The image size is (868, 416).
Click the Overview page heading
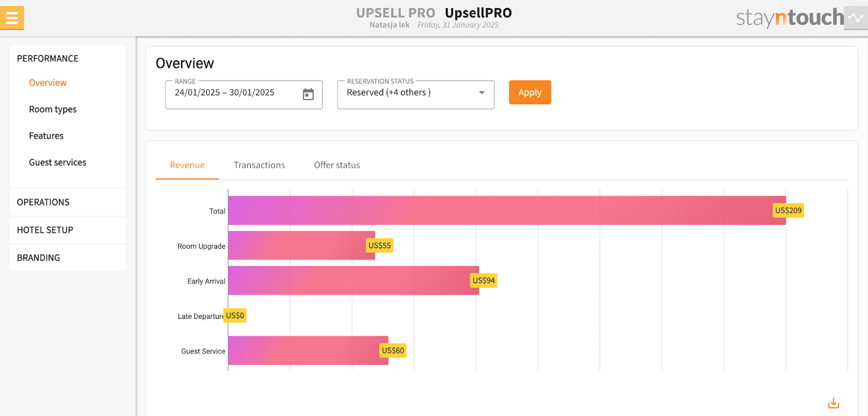click(x=185, y=64)
